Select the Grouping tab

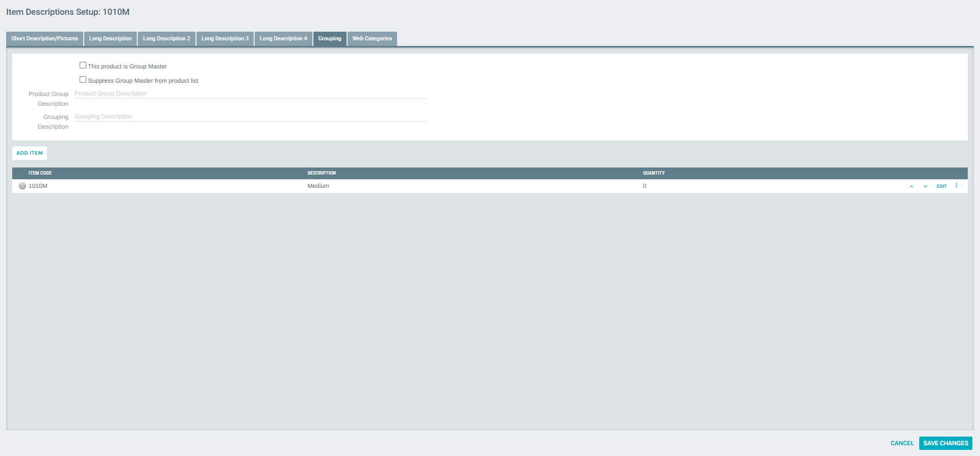click(x=330, y=39)
